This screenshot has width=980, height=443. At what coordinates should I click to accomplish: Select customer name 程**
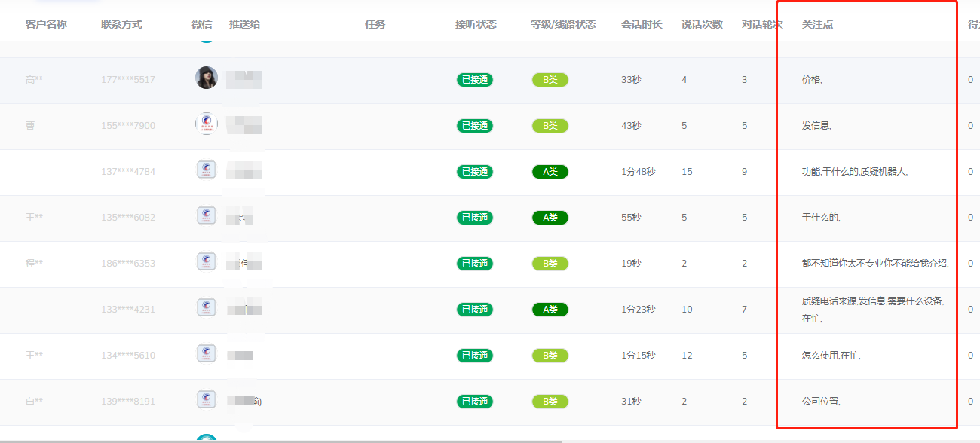point(34,264)
